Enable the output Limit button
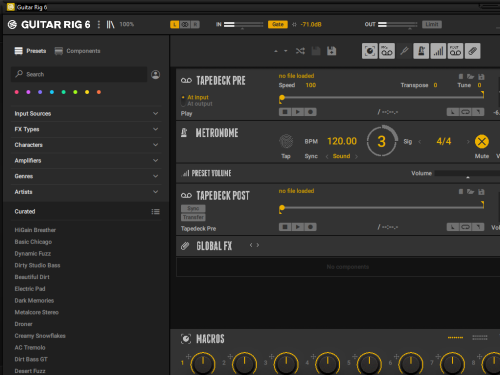This screenshot has width=500, height=375. (x=432, y=24)
